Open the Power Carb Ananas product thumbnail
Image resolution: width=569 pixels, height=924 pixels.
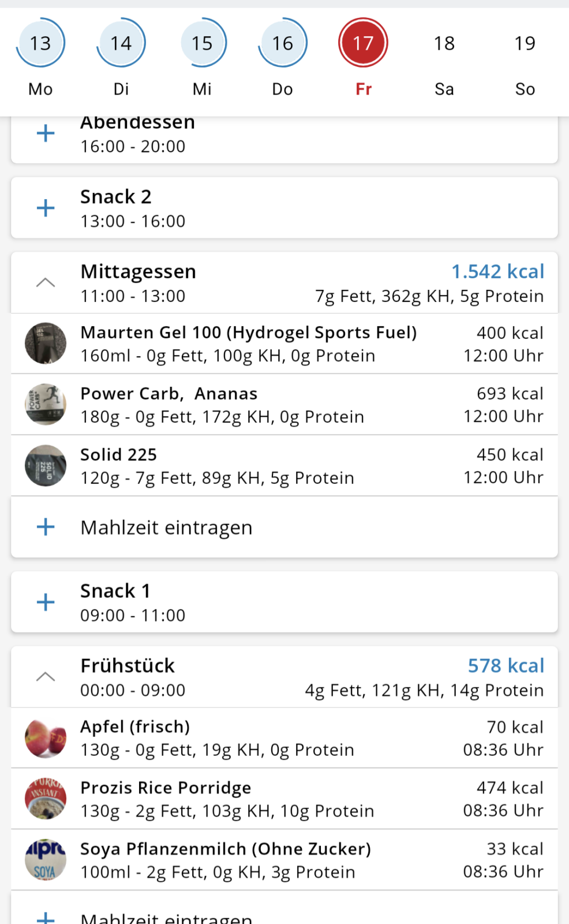(46, 404)
